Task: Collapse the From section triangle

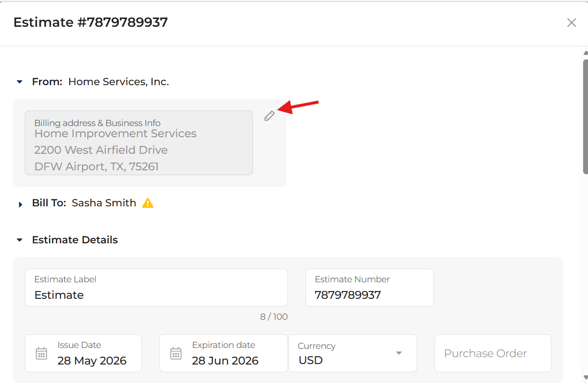Action: click(x=19, y=82)
